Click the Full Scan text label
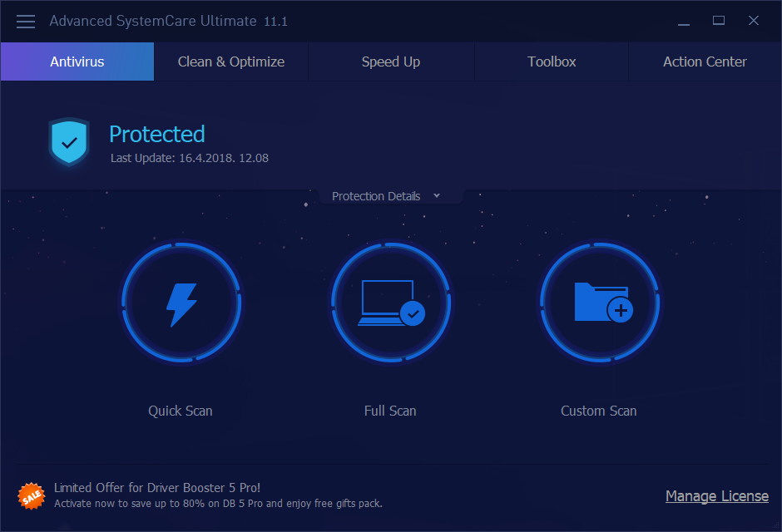The width and height of the screenshot is (782, 532). point(390,411)
